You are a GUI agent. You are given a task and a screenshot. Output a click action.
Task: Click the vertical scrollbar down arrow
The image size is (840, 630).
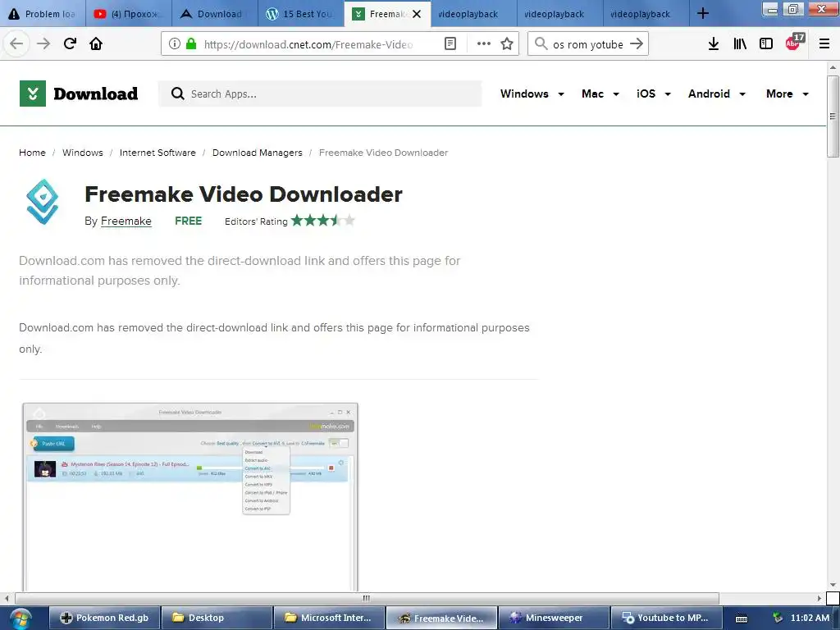tap(833, 585)
